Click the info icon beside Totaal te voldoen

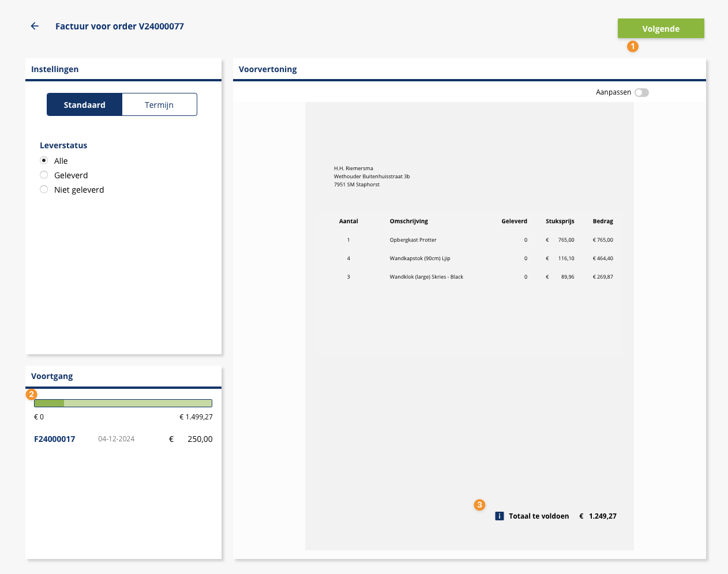[x=500, y=516]
